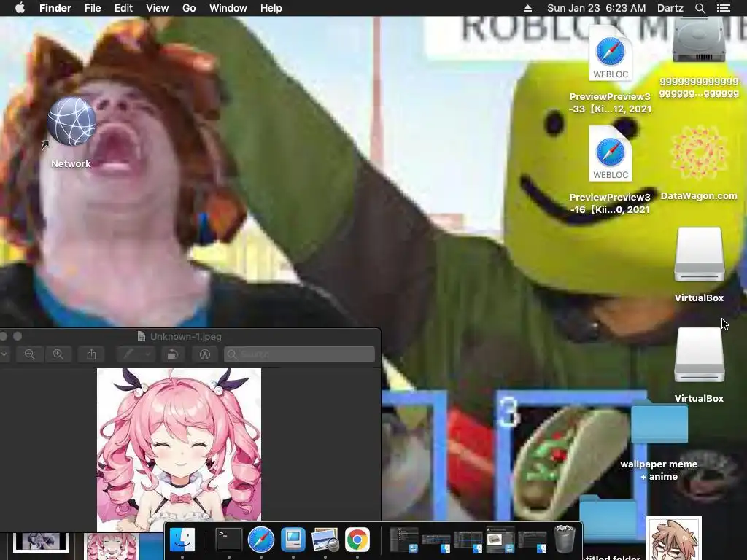Open the sidebar view dropdown in Preview
This screenshot has height=560, width=747.
pyautogui.click(x=4, y=354)
